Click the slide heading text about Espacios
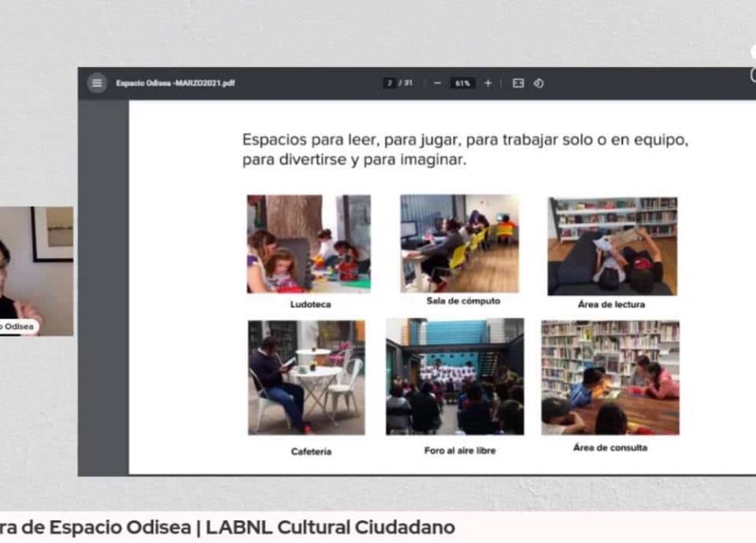The width and height of the screenshot is (756, 543). click(x=465, y=150)
